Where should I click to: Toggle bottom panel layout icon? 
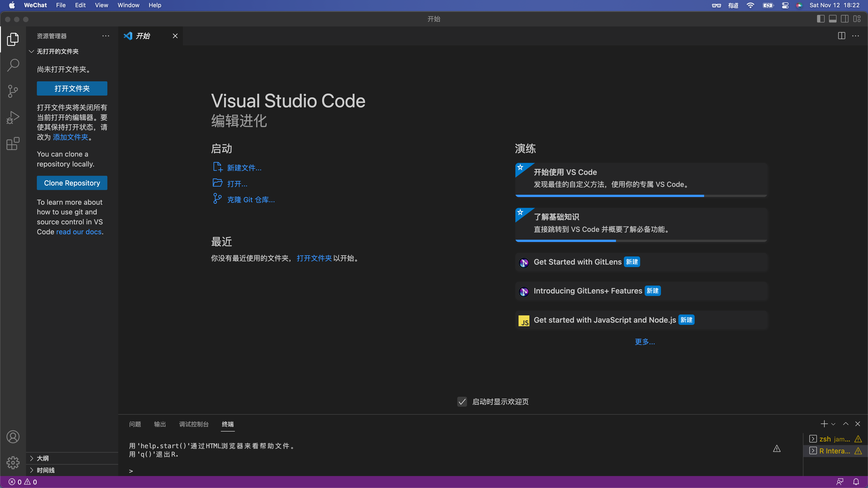[833, 19]
